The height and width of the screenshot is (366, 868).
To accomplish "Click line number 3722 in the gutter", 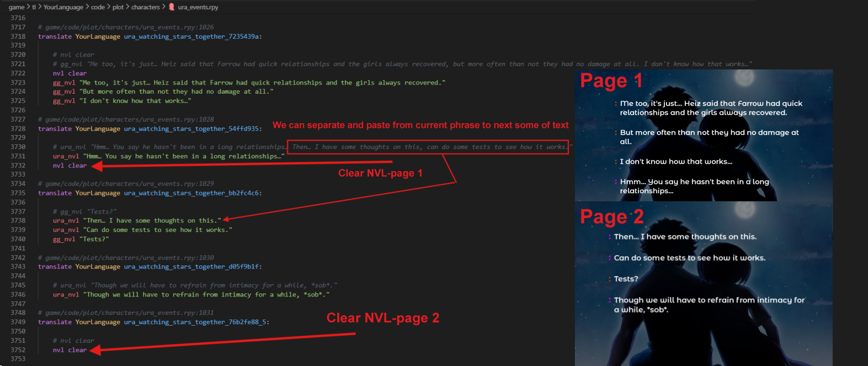I will click(18, 73).
